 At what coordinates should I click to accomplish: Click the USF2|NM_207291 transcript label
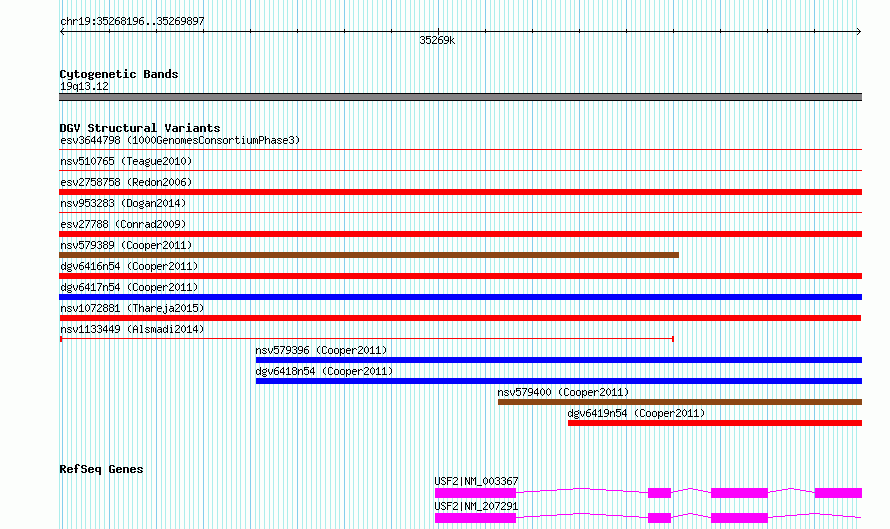click(476, 506)
